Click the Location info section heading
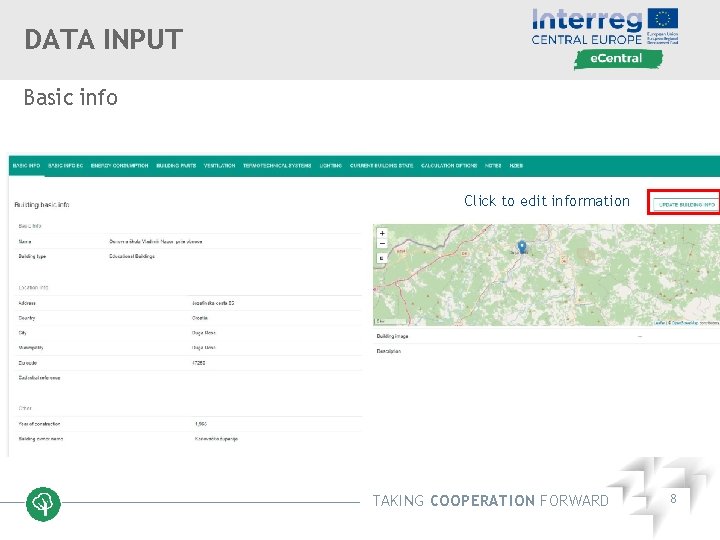720x540 pixels. [33, 287]
